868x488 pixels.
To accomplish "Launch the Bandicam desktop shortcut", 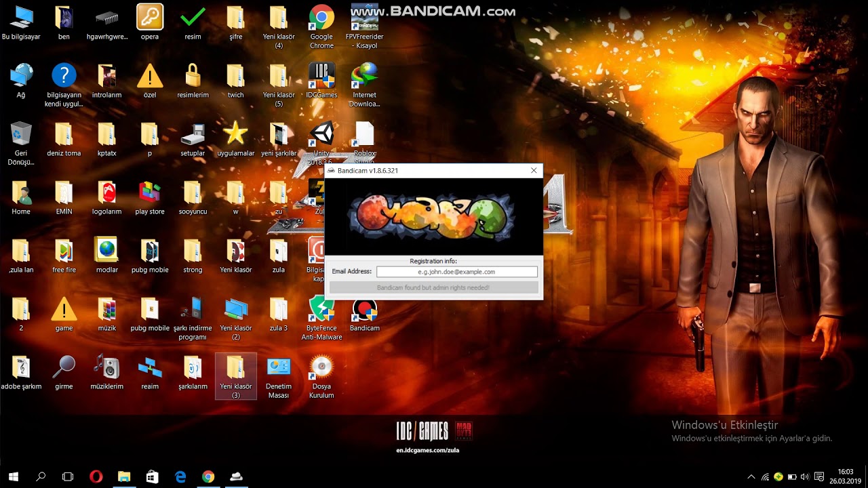I will (364, 309).
